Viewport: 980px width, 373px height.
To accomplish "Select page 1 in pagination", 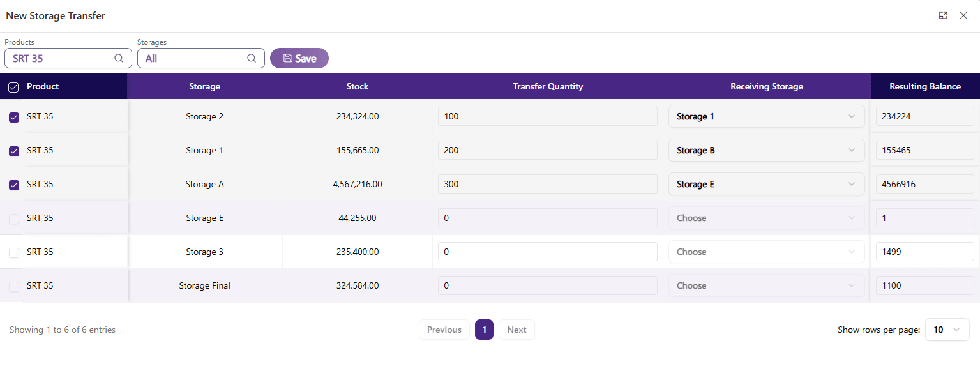I will pyautogui.click(x=484, y=330).
